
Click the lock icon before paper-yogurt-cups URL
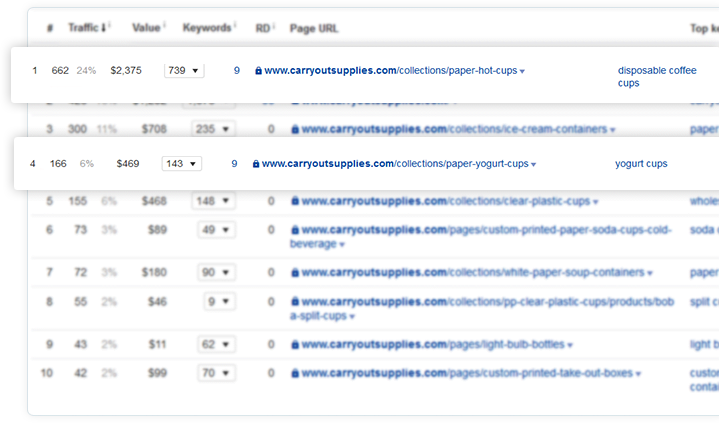(x=256, y=164)
